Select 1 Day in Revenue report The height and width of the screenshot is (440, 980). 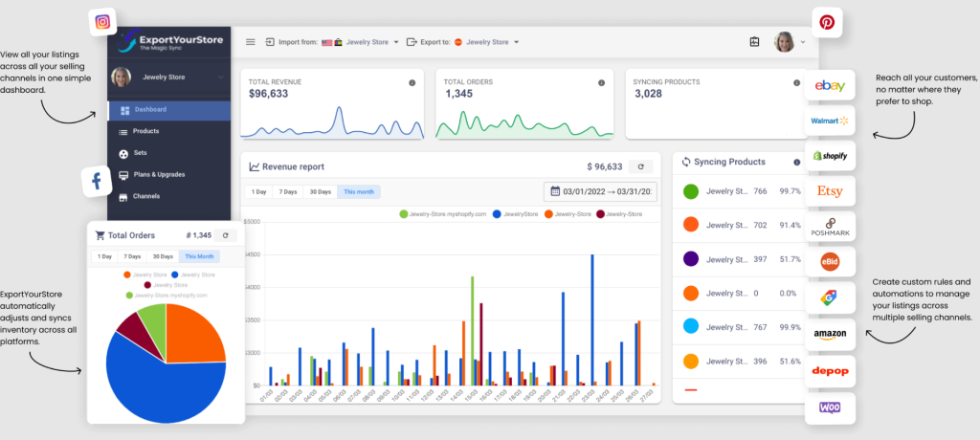click(258, 192)
